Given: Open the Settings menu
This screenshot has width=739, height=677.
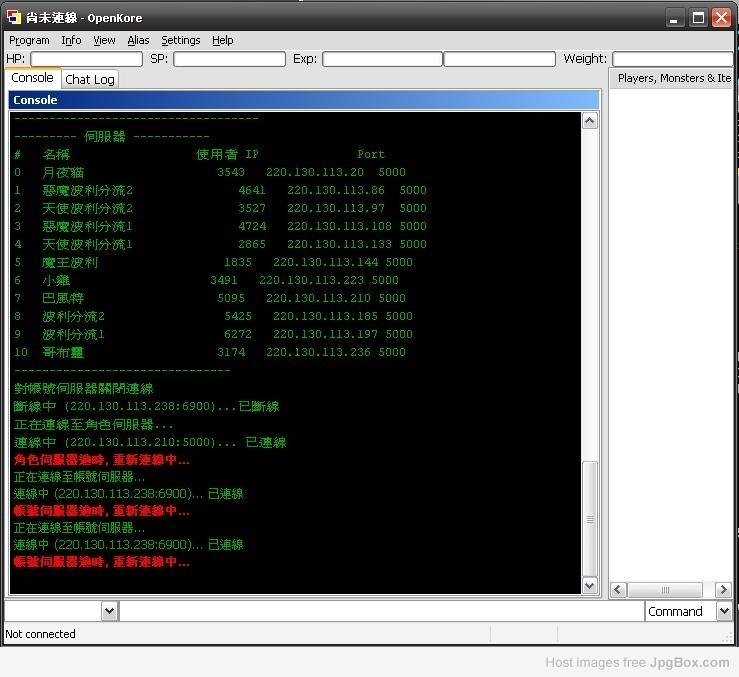Looking at the screenshot, I should click(181, 41).
